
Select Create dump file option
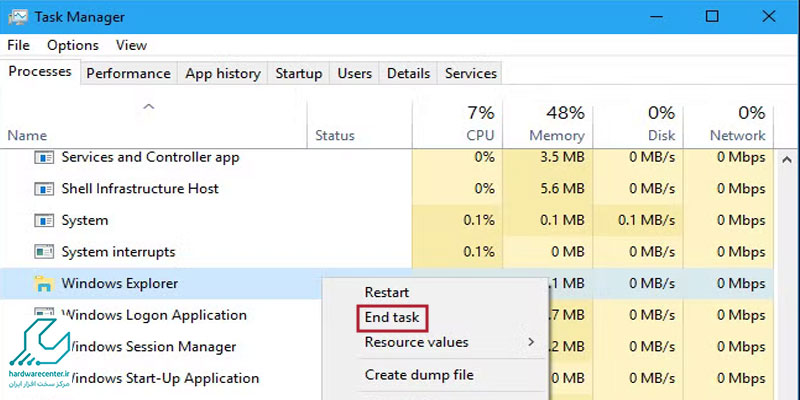pos(419,375)
